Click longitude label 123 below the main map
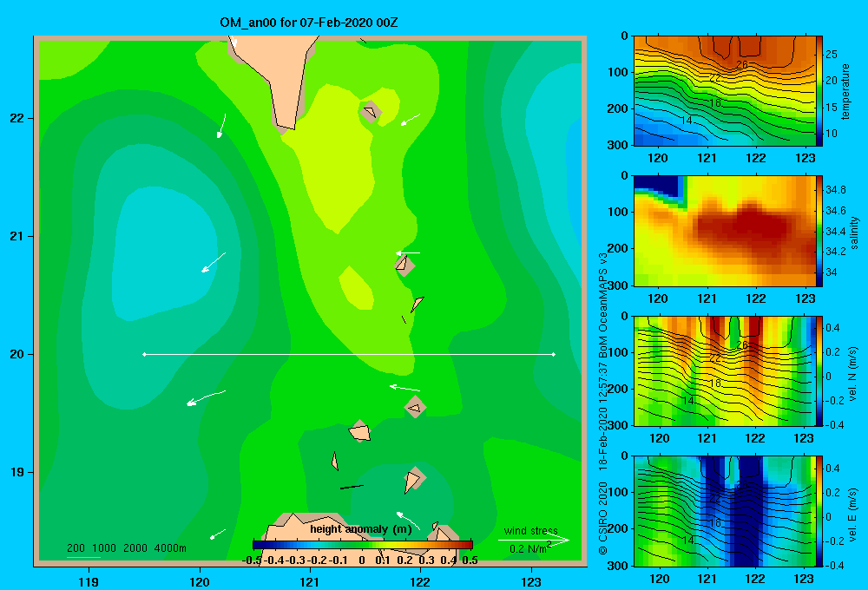This screenshot has width=868, height=590. (531, 581)
